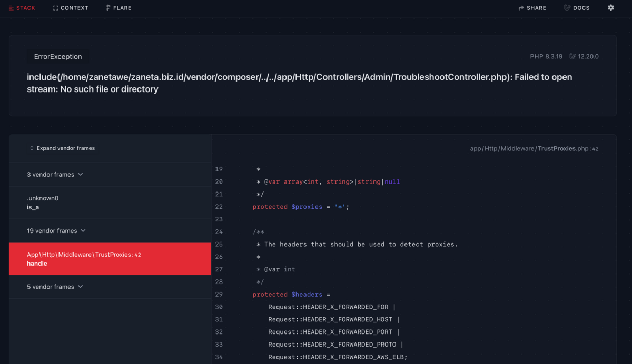The width and height of the screenshot is (632, 364).
Task: Expand the 5 vendor frames group
Action: pos(55,287)
